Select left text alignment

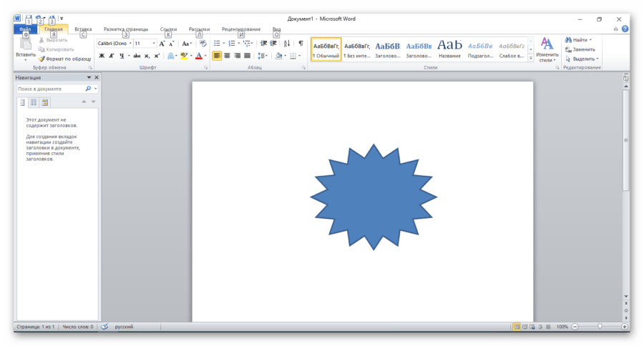[217, 56]
